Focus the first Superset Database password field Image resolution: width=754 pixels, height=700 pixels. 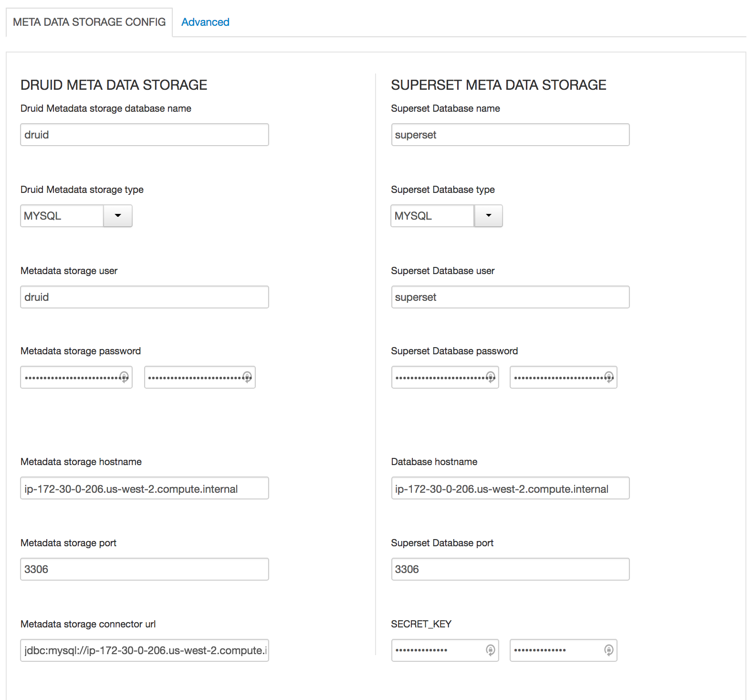(445, 377)
